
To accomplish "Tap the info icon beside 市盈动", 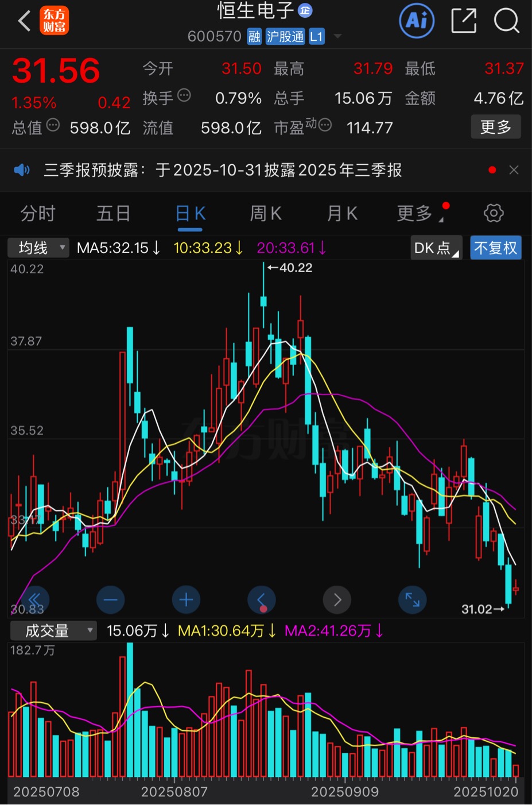I will tap(325, 125).
